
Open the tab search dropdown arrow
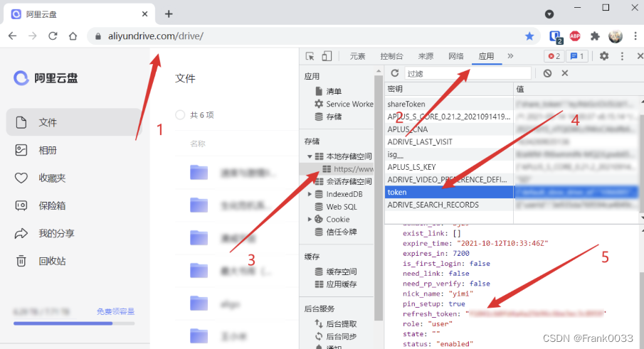[x=549, y=14]
